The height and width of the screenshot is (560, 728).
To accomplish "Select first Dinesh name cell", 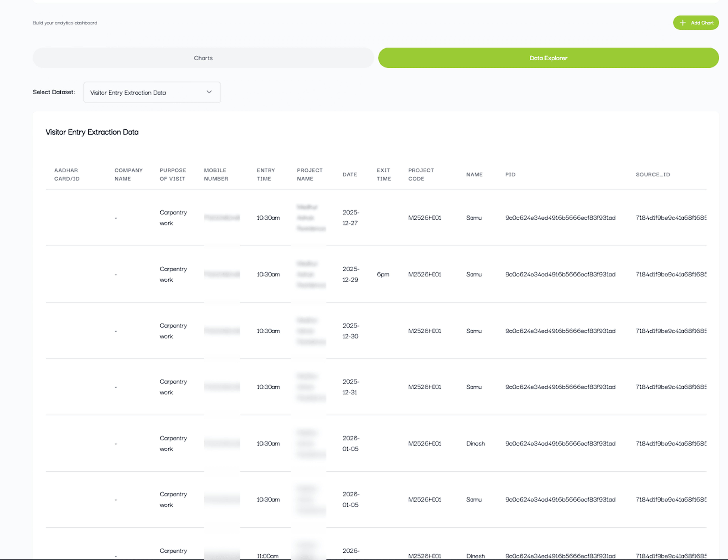I will pyautogui.click(x=475, y=443).
